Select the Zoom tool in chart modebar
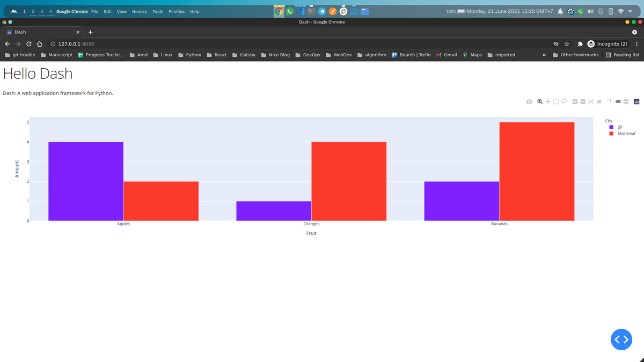Screen dimensions: 644x362 539,101
